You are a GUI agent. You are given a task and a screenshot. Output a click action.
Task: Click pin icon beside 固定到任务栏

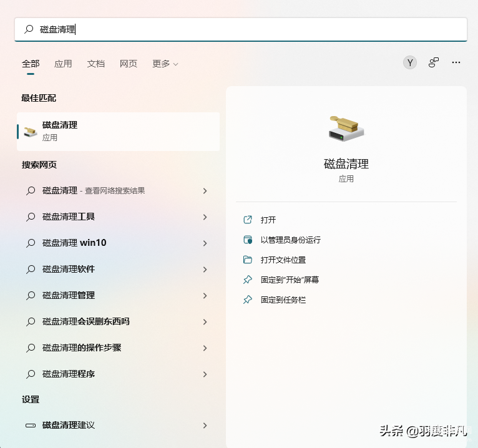248,300
